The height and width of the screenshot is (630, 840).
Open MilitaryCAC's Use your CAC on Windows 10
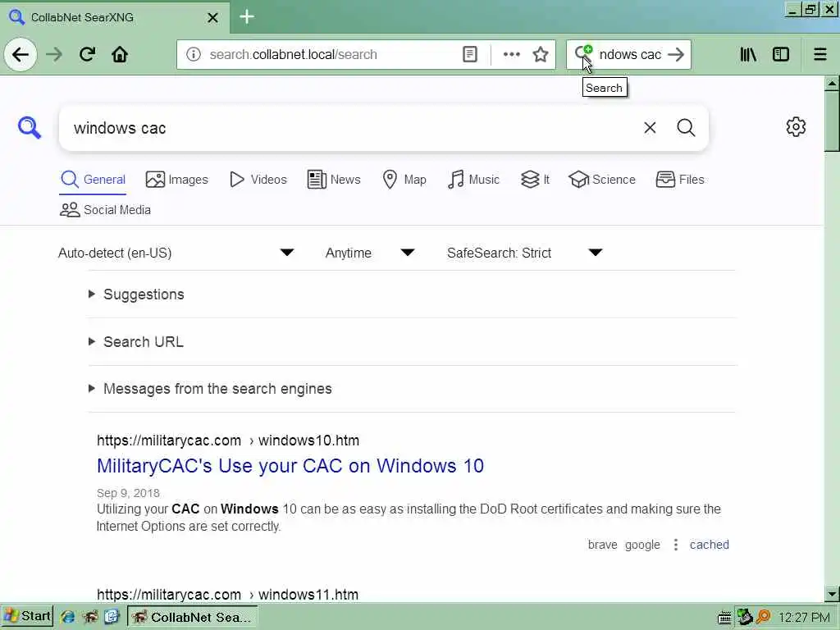[290, 466]
